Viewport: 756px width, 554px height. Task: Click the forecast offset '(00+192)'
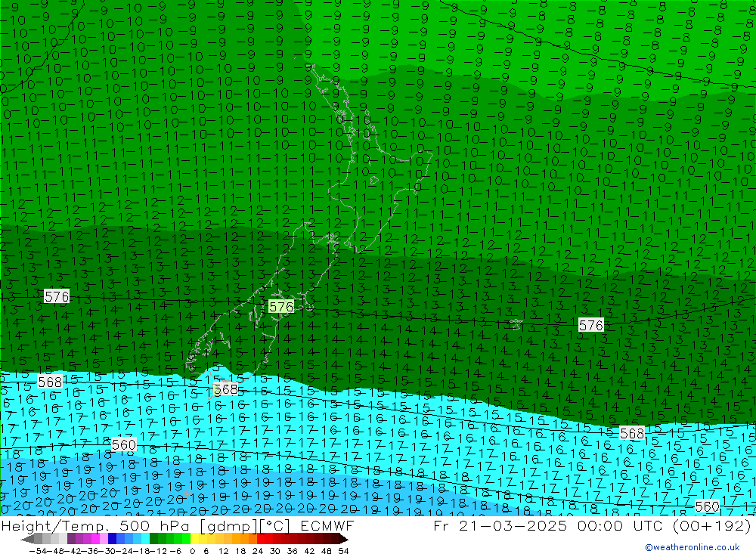point(711,526)
